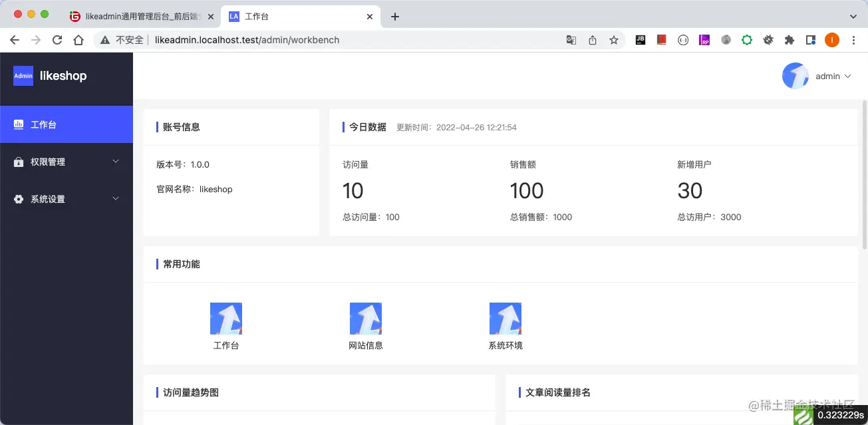This screenshot has height=425, width=868.
Task: Click the 权限管理 lock icon
Action: pos(18,161)
